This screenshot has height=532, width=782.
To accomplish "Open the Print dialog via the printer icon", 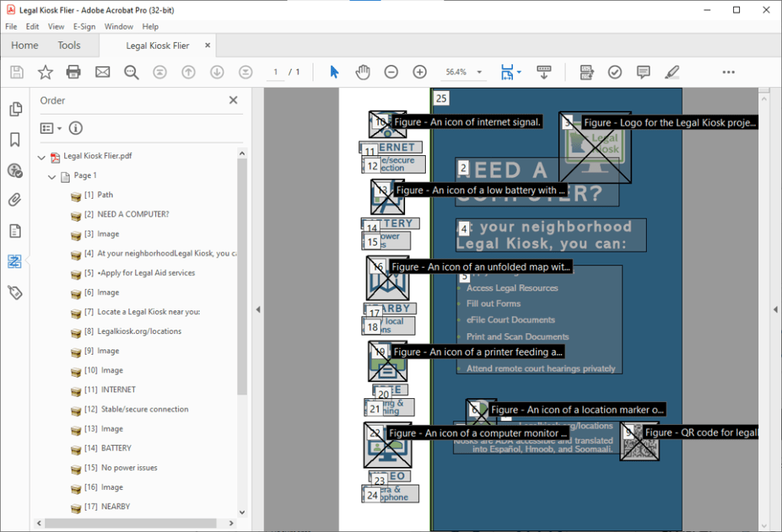I will (73, 71).
